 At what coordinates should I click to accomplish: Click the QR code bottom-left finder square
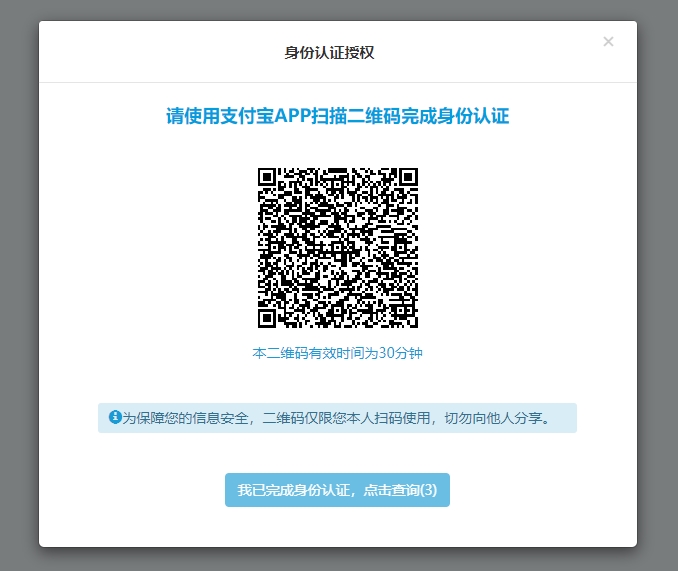[267, 317]
